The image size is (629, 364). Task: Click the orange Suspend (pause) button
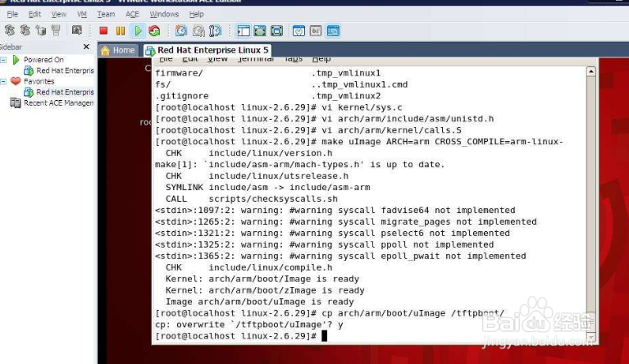coord(121,30)
